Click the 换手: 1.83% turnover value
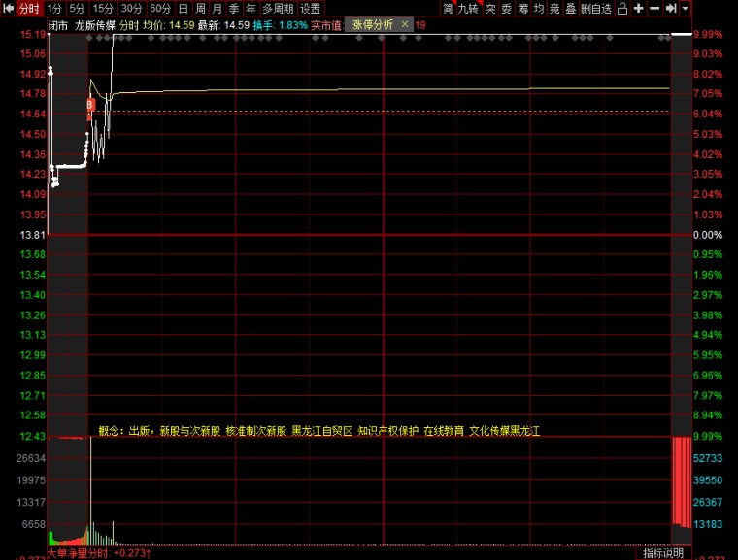The image size is (738, 560). [x=280, y=25]
